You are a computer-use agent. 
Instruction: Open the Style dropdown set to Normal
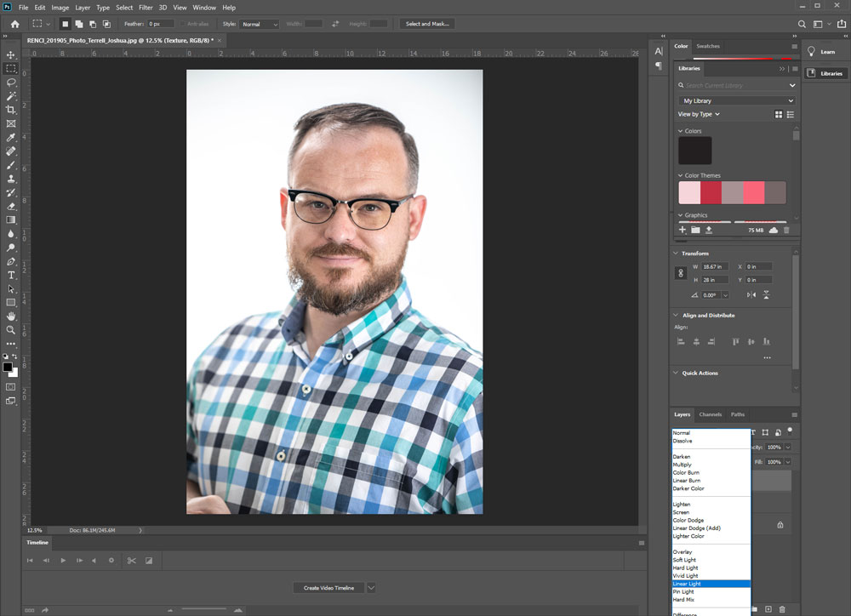(260, 24)
